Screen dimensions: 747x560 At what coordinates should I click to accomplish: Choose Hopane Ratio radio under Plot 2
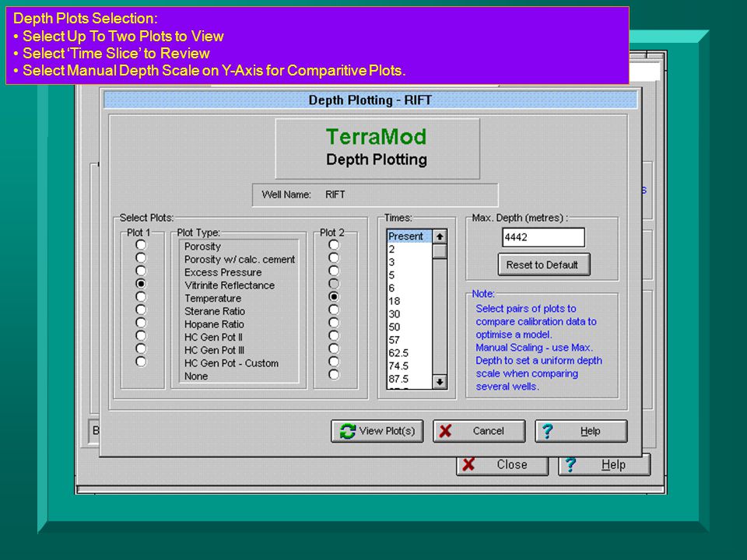(334, 323)
